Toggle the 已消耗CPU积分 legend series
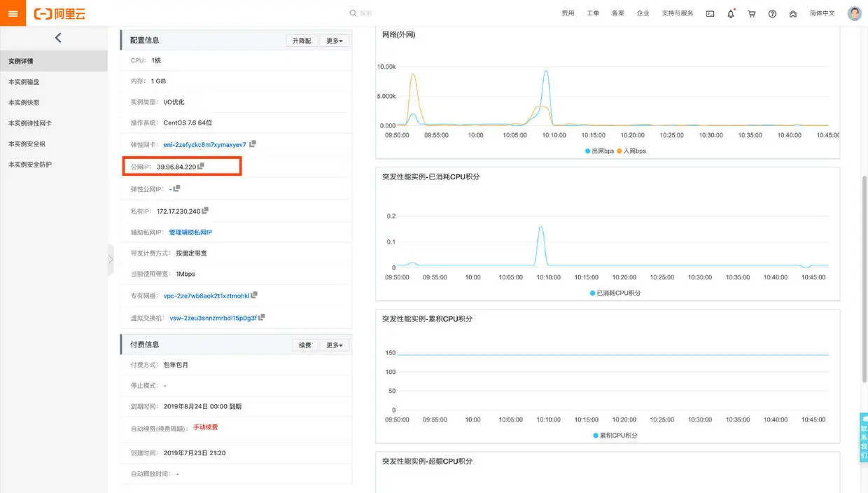This screenshot has height=493, width=868. click(x=615, y=293)
